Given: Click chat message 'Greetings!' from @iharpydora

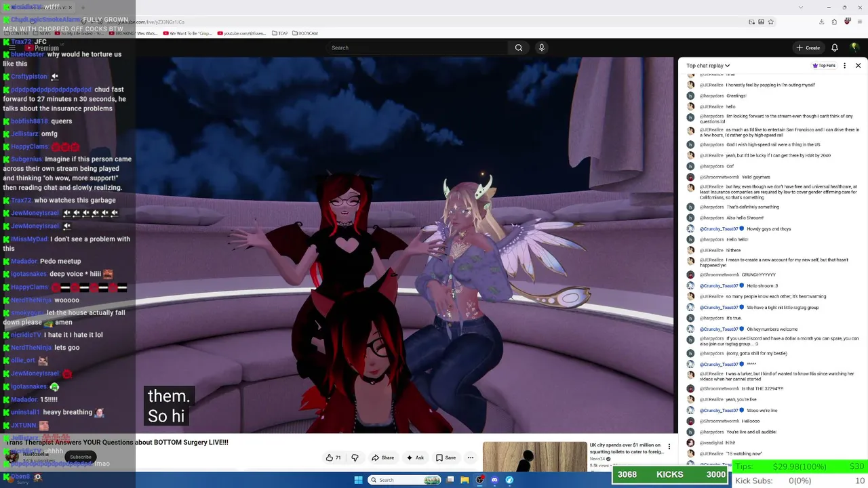Looking at the screenshot, I should pyautogui.click(x=736, y=96).
